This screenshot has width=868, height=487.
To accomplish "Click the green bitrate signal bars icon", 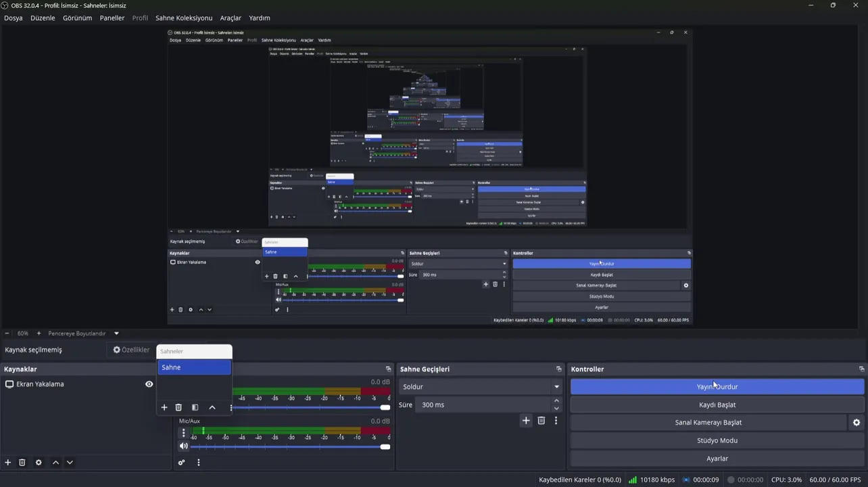I will [x=632, y=480].
